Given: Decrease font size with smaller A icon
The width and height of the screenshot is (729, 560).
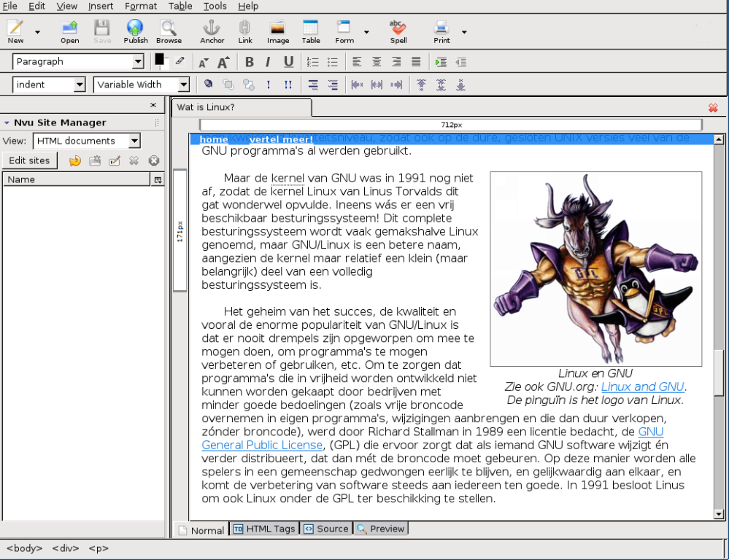Looking at the screenshot, I should tap(204, 62).
